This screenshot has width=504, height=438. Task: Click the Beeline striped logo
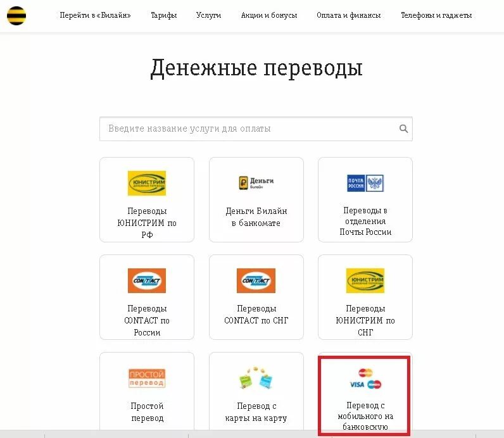pyautogui.click(x=16, y=15)
